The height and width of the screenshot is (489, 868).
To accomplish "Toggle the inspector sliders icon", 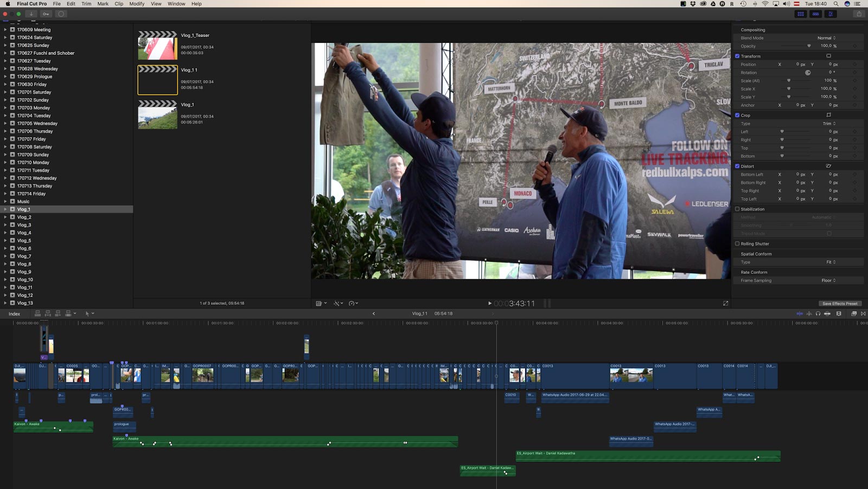I will tap(831, 14).
